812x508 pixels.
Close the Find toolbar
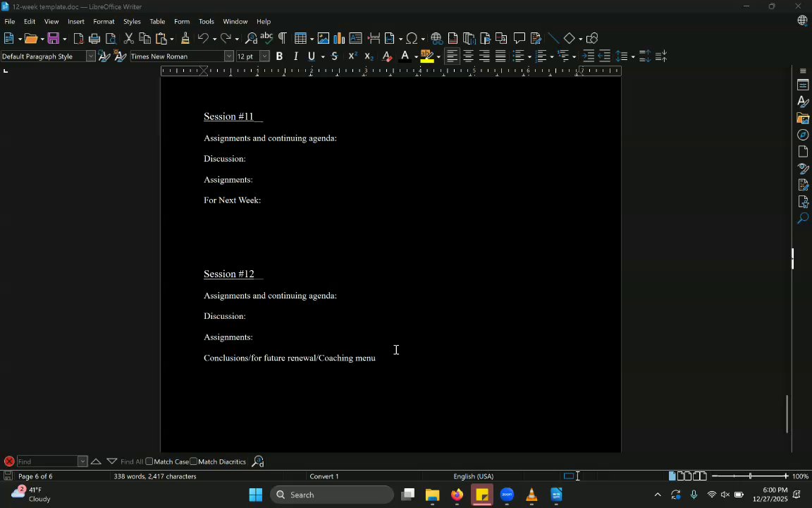point(8,461)
